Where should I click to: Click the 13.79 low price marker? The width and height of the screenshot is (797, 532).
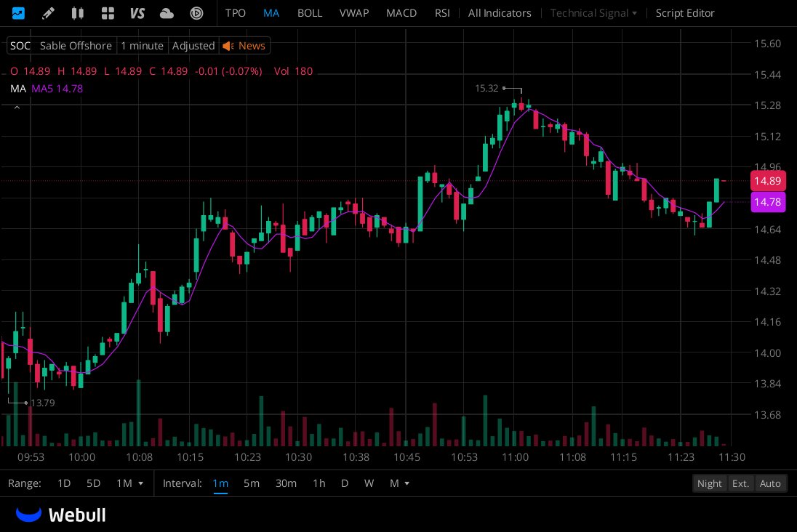click(42, 403)
